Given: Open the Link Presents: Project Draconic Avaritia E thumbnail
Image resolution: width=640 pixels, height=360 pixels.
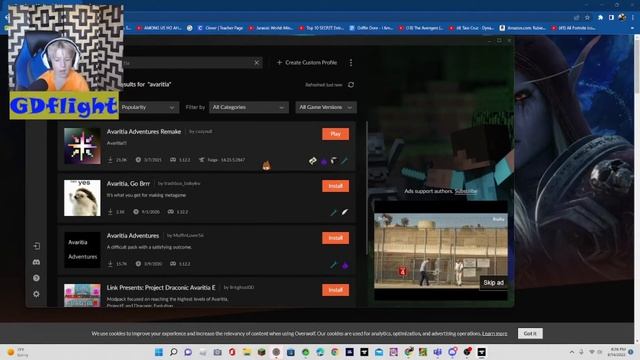Looking at the screenshot, I should pos(82,296).
